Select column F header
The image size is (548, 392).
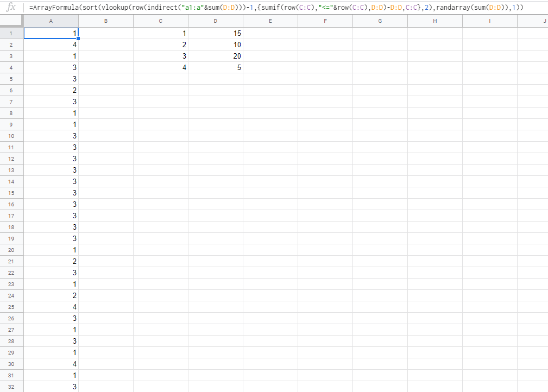pos(325,21)
